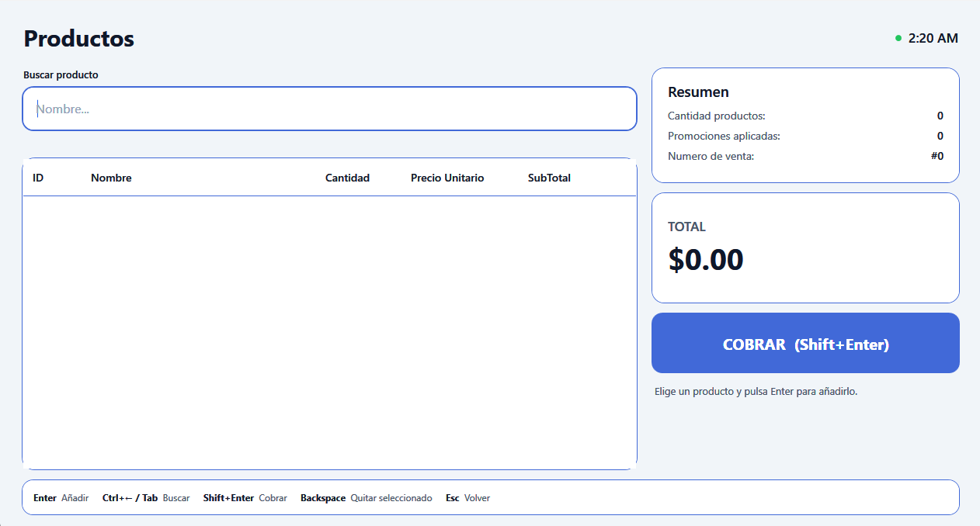980x526 pixels.
Task: Click the Promociones aplicadas summary row
Action: tap(805, 136)
